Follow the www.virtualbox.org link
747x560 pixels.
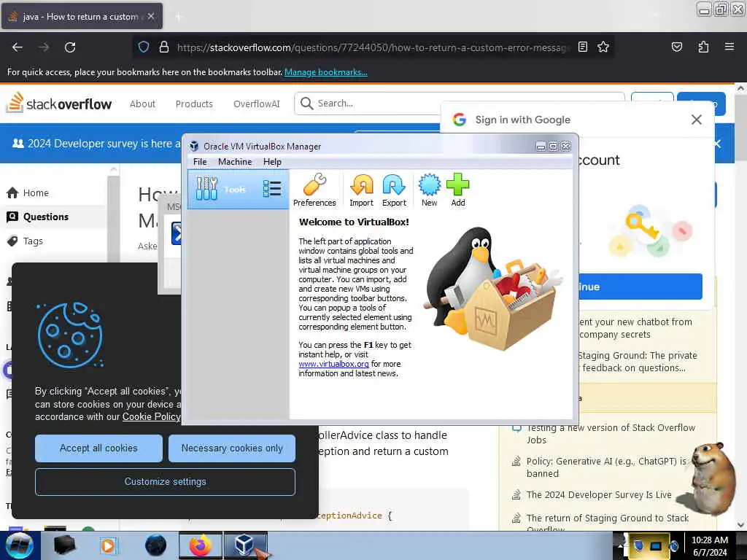point(333,364)
